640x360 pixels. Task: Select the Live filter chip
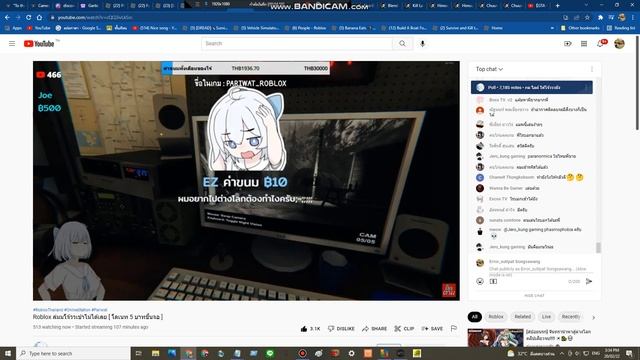click(546, 317)
